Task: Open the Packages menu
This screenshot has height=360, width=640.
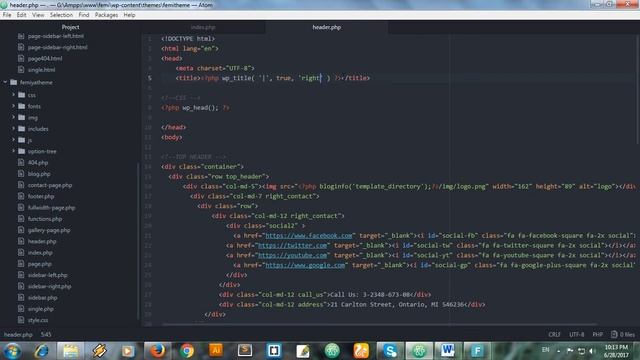Action: [x=106, y=15]
